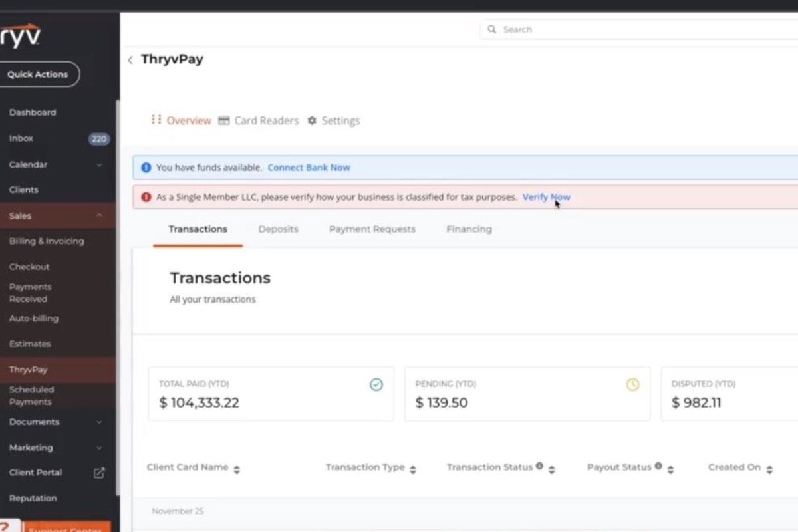Expand the Marketing sidebar menu
Screen dimensions: 798x532
99,448
